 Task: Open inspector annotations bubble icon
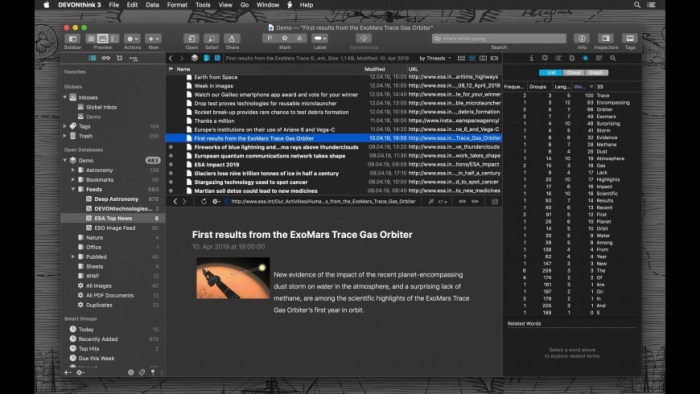(x=545, y=58)
